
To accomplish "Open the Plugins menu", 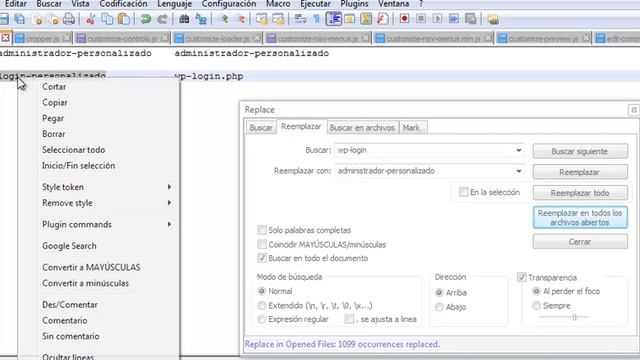I will (354, 4).
